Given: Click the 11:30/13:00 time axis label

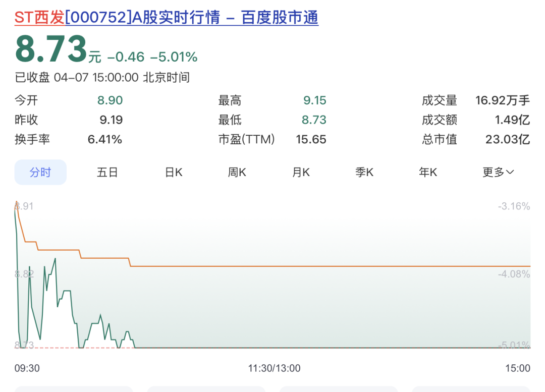Looking at the screenshot, I should pos(274,368).
